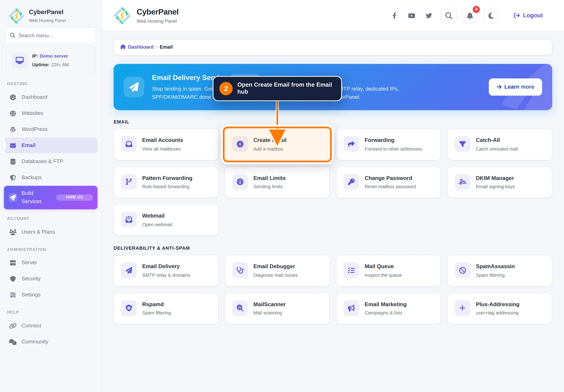
Task: Click the 'Open webmail' text
Action: (x=157, y=225)
